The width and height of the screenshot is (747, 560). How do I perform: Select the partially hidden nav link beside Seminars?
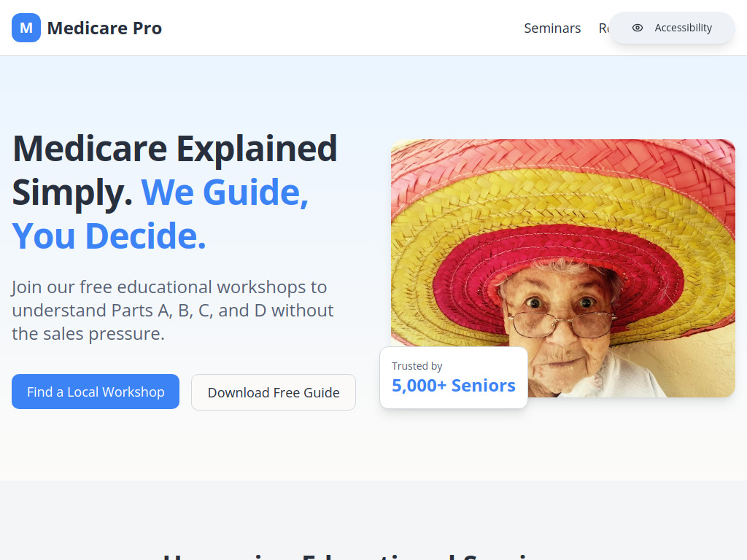pyautogui.click(x=605, y=28)
